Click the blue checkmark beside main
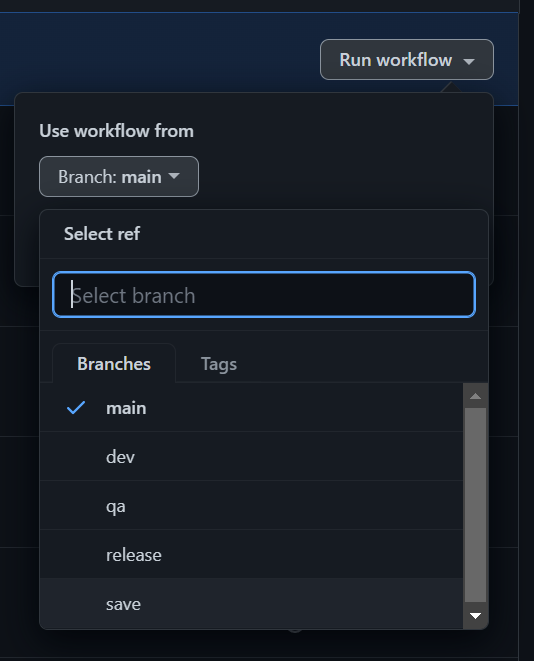534x661 pixels. click(x=76, y=408)
